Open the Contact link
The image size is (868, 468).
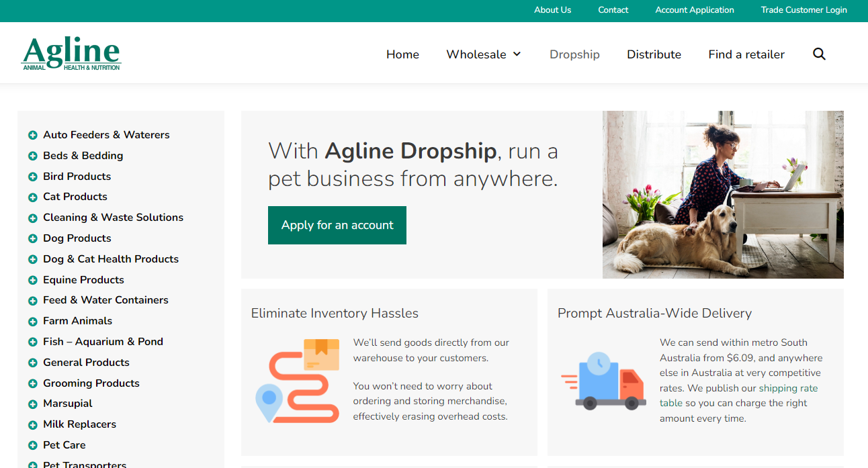[x=613, y=10]
